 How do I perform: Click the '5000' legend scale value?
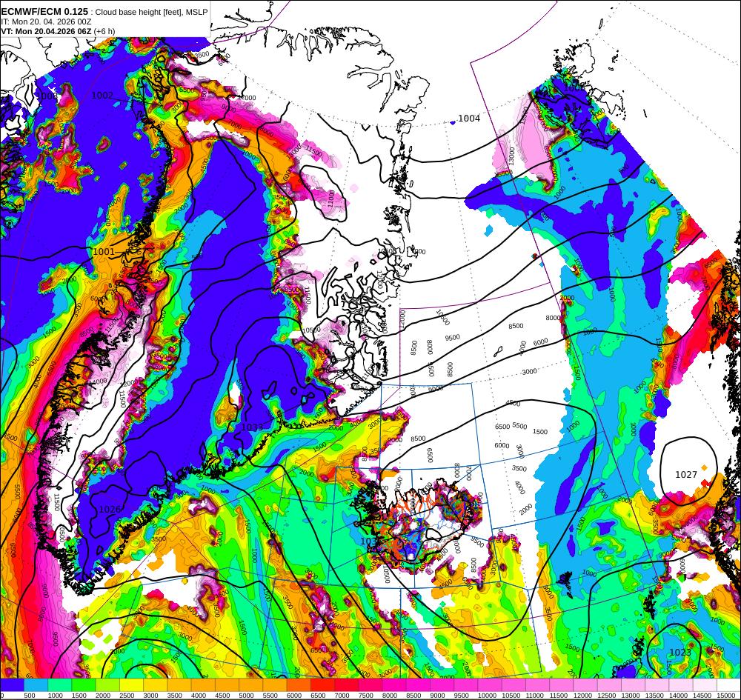click(246, 696)
